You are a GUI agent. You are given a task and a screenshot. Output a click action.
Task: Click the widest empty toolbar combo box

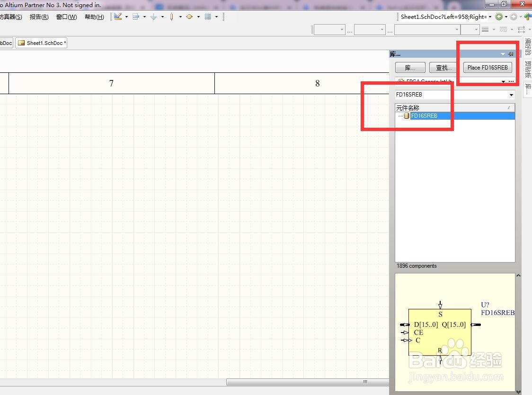[427, 30]
